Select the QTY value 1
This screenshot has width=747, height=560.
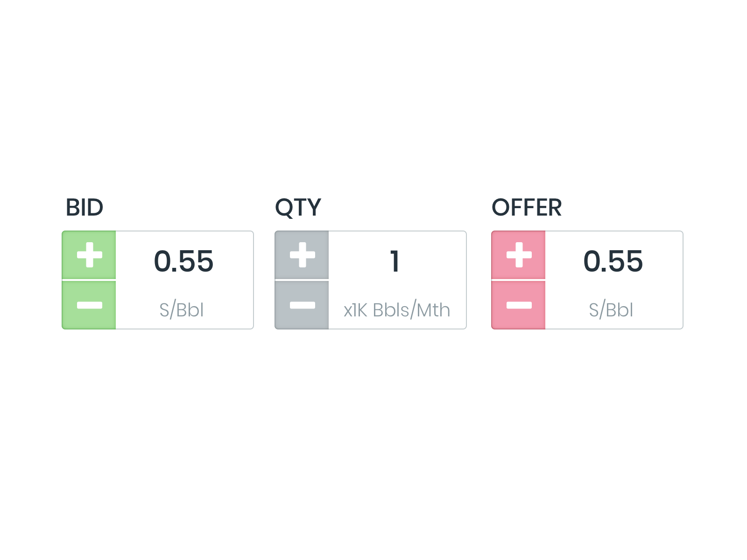(395, 261)
